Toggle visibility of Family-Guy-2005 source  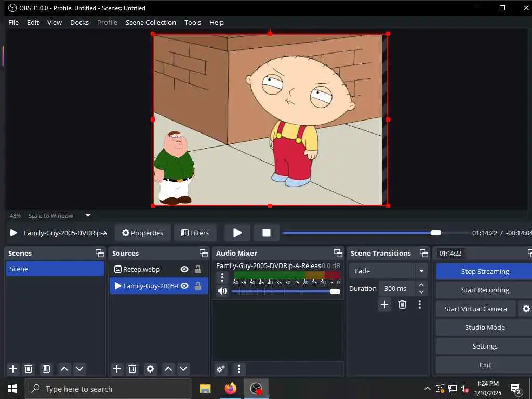(x=184, y=286)
